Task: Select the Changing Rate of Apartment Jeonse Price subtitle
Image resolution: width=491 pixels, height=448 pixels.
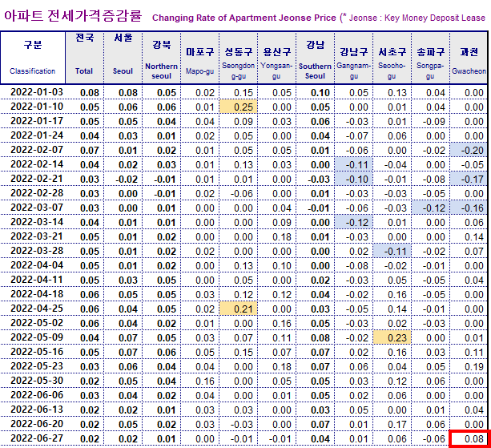Action: pos(244,18)
